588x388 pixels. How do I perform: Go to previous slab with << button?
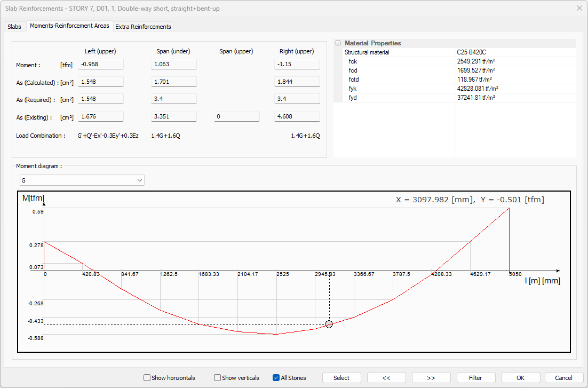386,378
